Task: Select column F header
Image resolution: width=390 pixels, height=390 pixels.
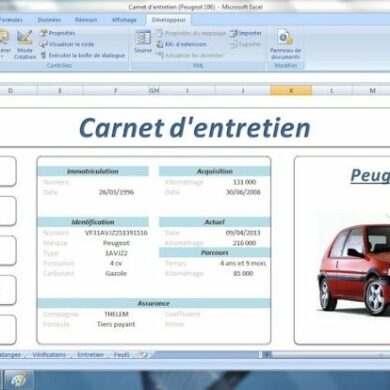Action: pyautogui.click(x=115, y=90)
